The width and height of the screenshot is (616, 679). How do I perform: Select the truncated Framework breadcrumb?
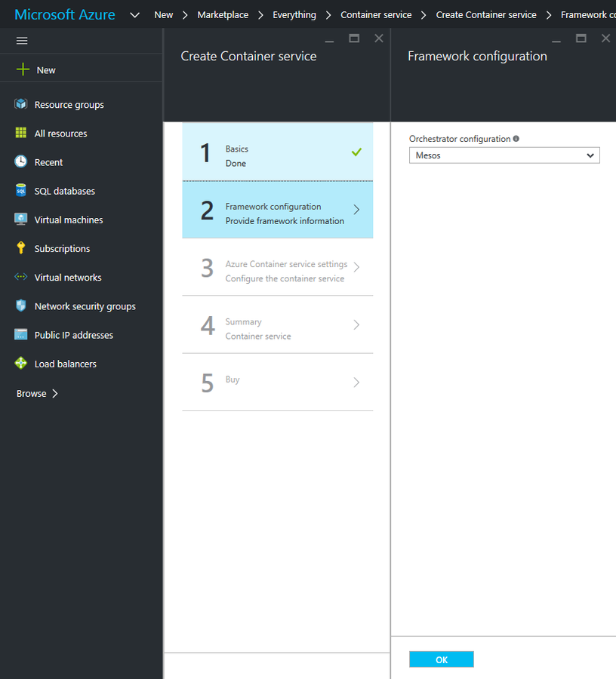[x=588, y=15]
